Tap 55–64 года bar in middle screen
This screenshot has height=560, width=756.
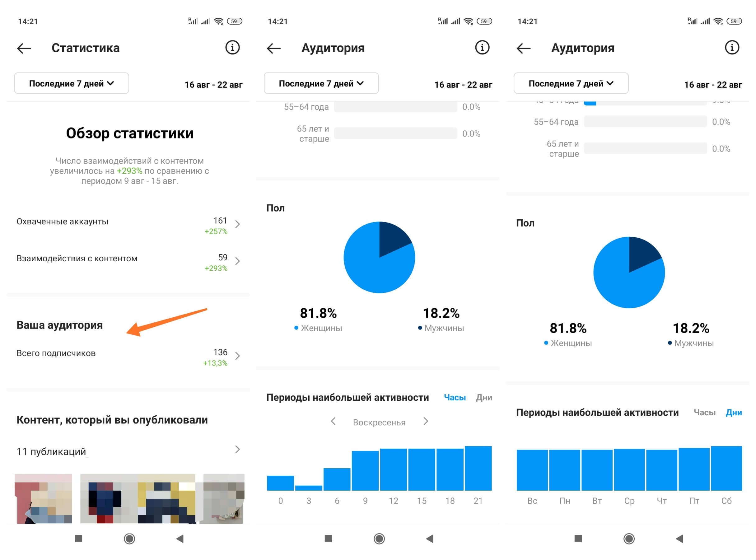[x=396, y=107]
